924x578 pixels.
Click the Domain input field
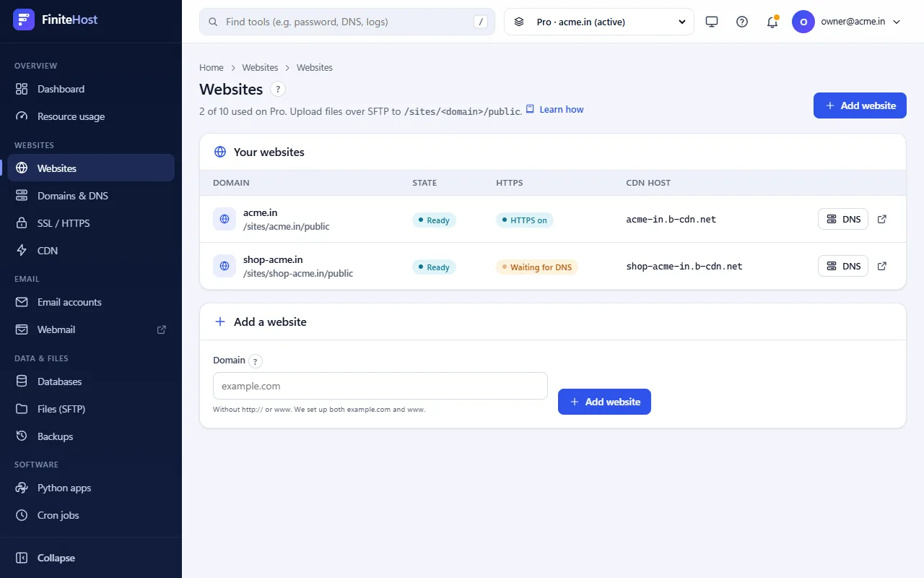coord(380,386)
